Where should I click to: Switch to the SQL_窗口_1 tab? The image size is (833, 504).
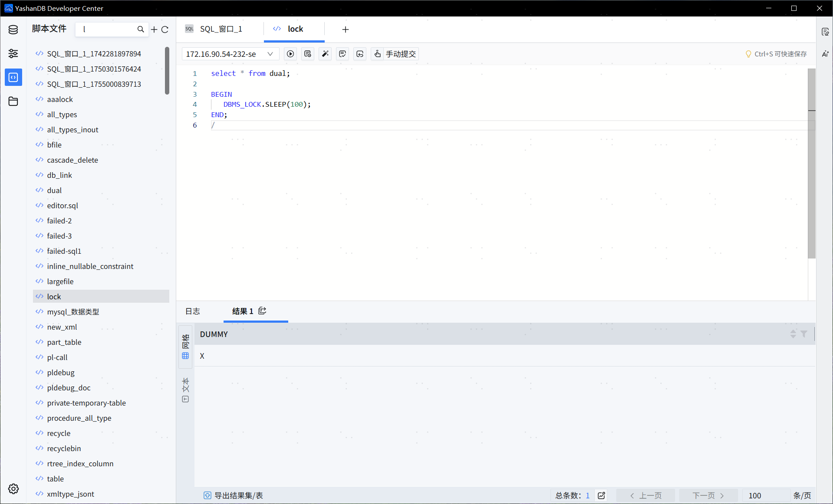[x=221, y=29]
